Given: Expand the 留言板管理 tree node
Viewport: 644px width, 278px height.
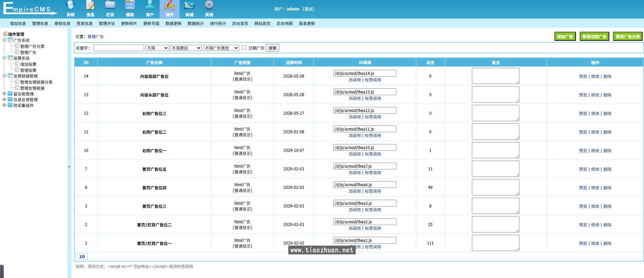Looking at the screenshot, I should point(4,94).
